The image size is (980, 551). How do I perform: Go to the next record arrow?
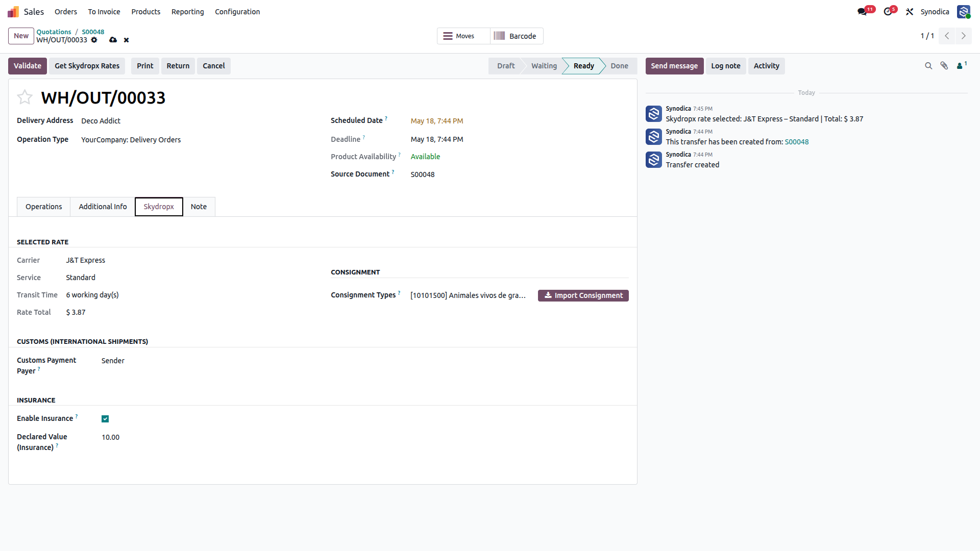click(x=964, y=36)
